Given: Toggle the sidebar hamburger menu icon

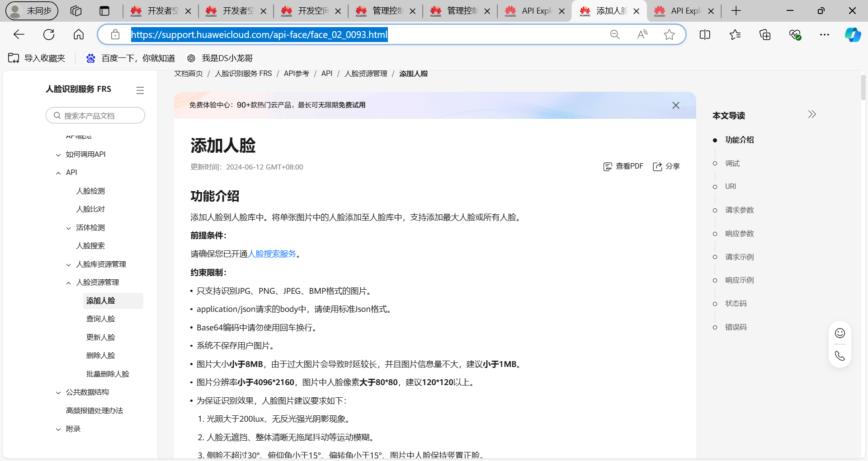Looking at the screenshot, I should [140, 90].
